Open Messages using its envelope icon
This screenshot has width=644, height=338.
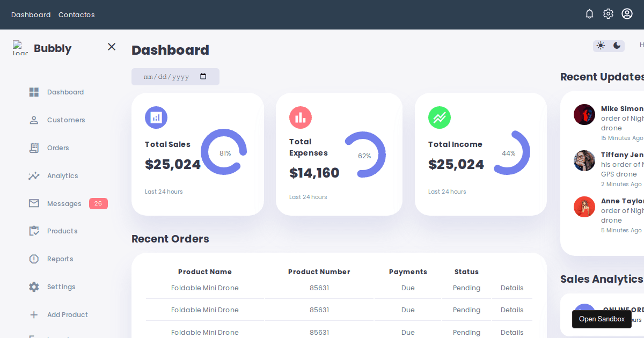[33, 203]
